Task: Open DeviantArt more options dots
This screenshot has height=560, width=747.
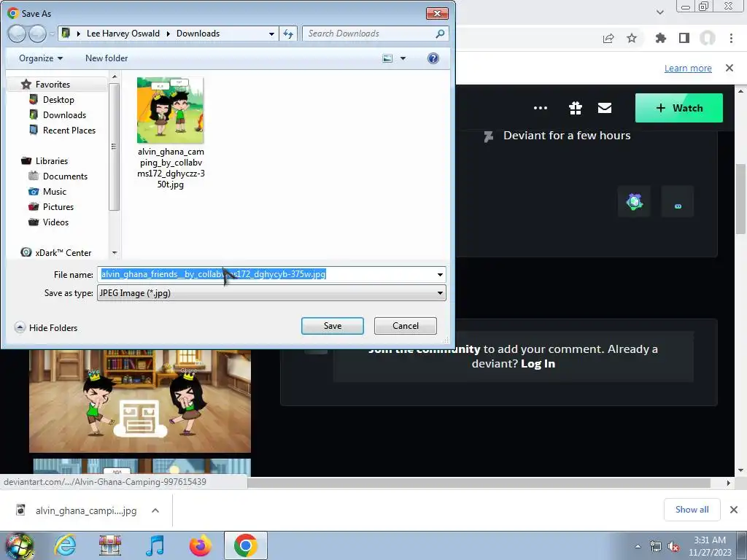Action: (541, 108)
